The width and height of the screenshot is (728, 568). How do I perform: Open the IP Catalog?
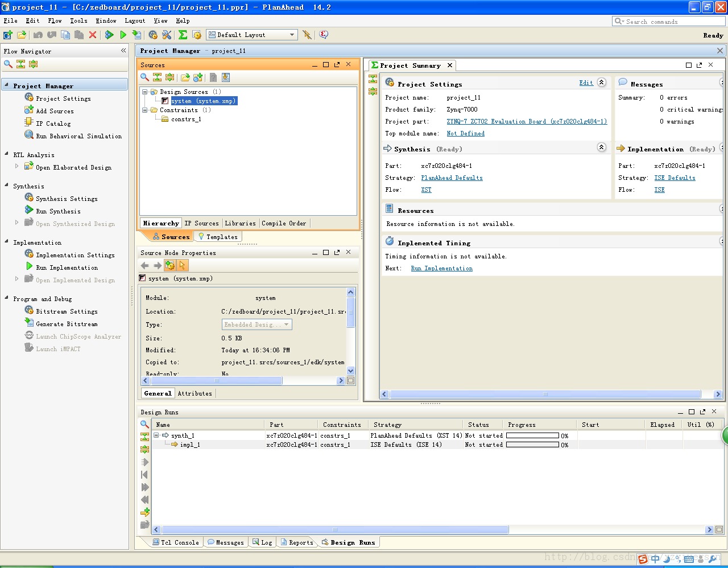[53, 124]
